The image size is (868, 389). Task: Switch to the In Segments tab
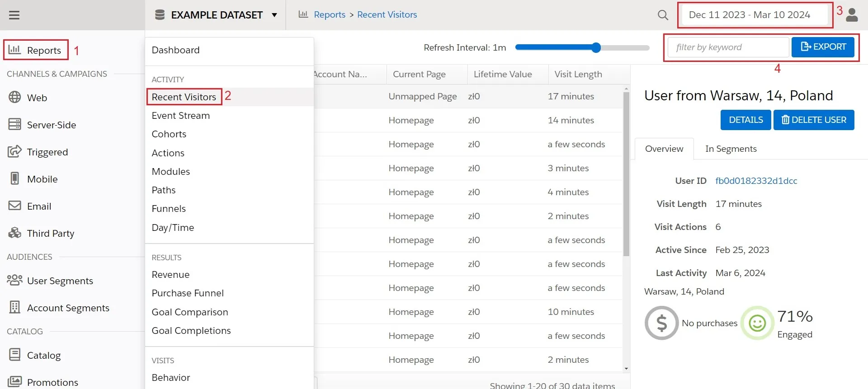coord(731,149)
